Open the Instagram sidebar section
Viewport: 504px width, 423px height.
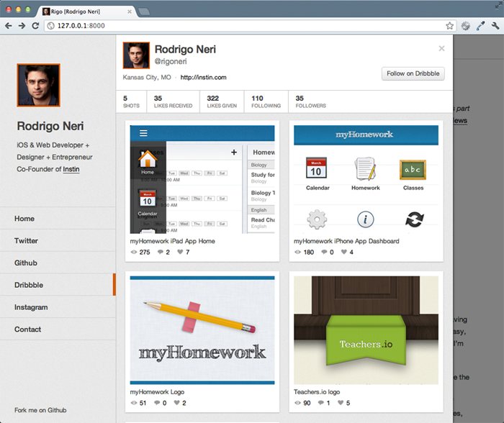point(58,307)
